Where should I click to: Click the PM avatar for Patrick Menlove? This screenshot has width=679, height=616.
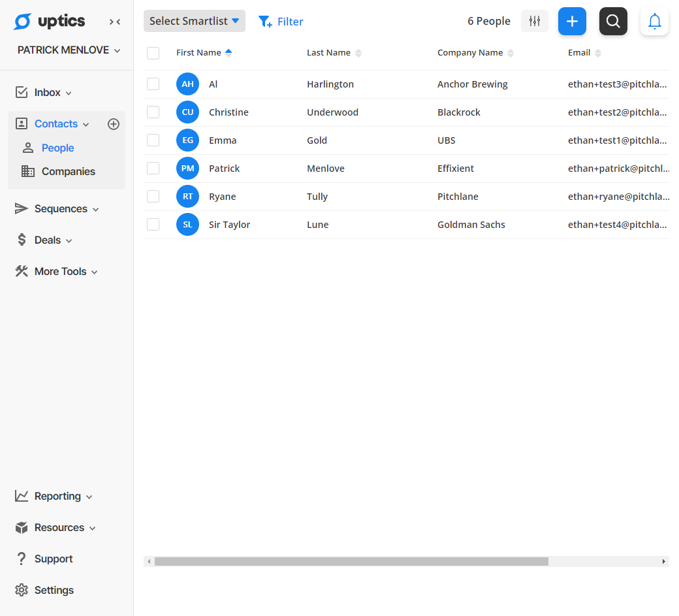(x=187, y=169)
